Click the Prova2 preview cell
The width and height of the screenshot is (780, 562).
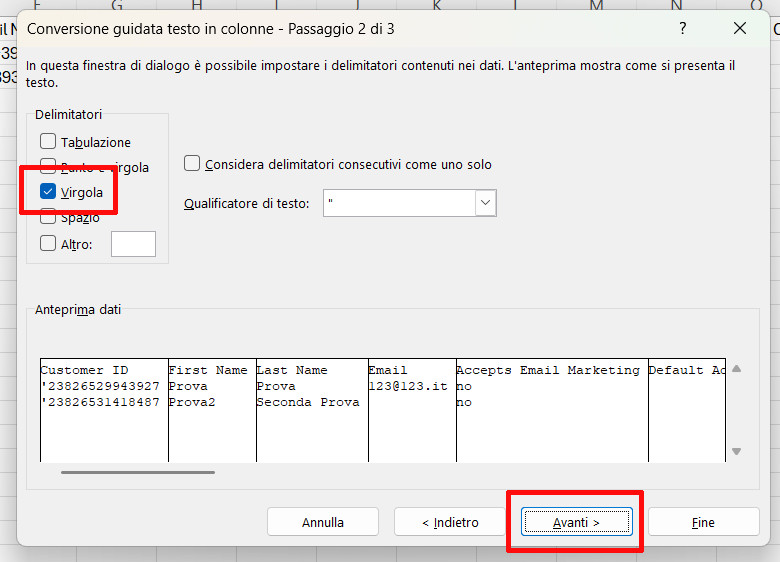(x=192, y=402)
